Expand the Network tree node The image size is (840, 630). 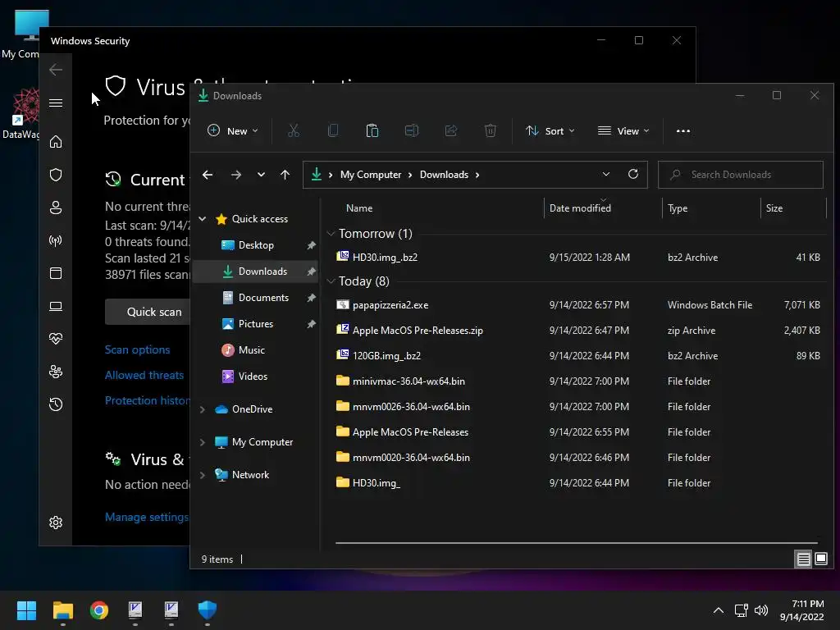click(x=203, y=475)
